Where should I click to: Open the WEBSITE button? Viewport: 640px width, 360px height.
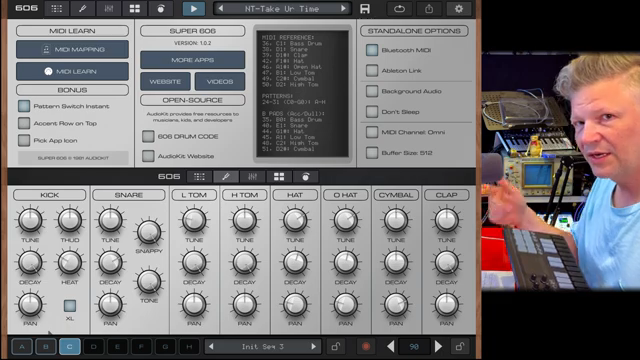pos(165,82)
